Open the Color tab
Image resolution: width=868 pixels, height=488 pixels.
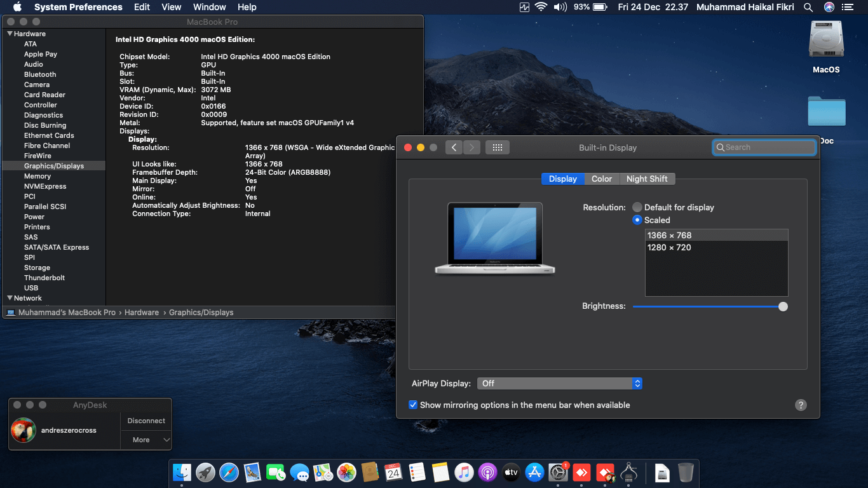[601, 179]
